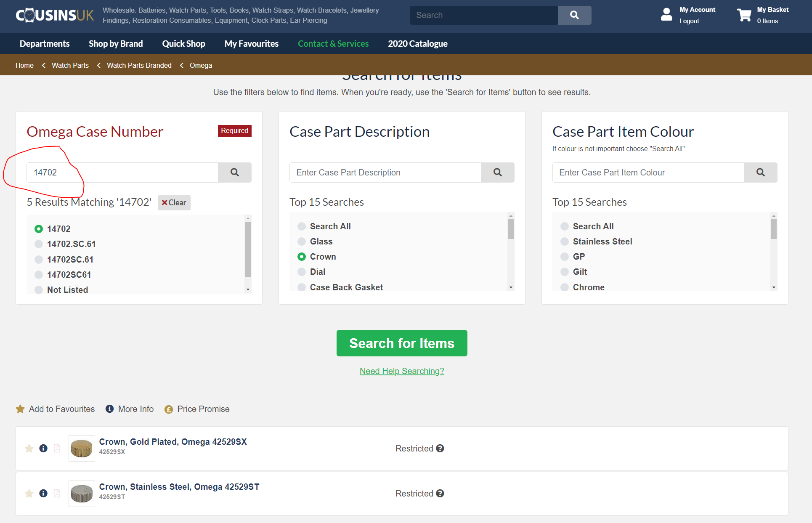
Task: Click the My Account user icon
Action: click(666, 15)
